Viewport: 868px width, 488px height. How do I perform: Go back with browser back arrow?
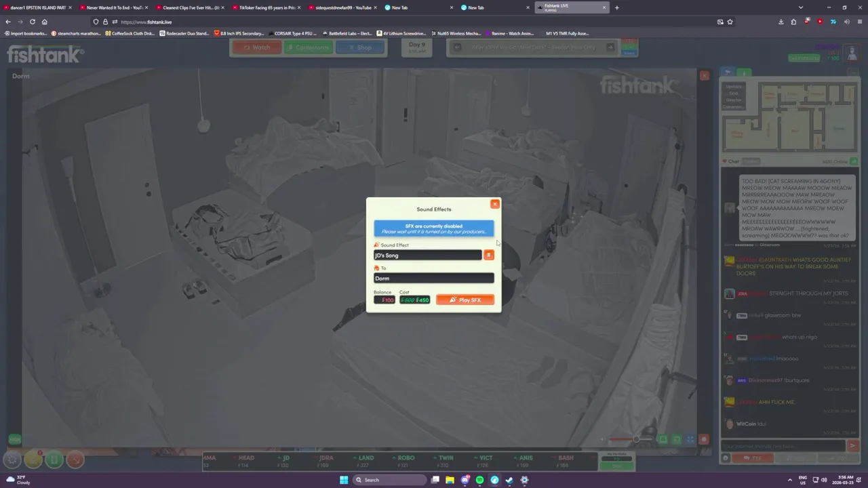tap(8, 22)
